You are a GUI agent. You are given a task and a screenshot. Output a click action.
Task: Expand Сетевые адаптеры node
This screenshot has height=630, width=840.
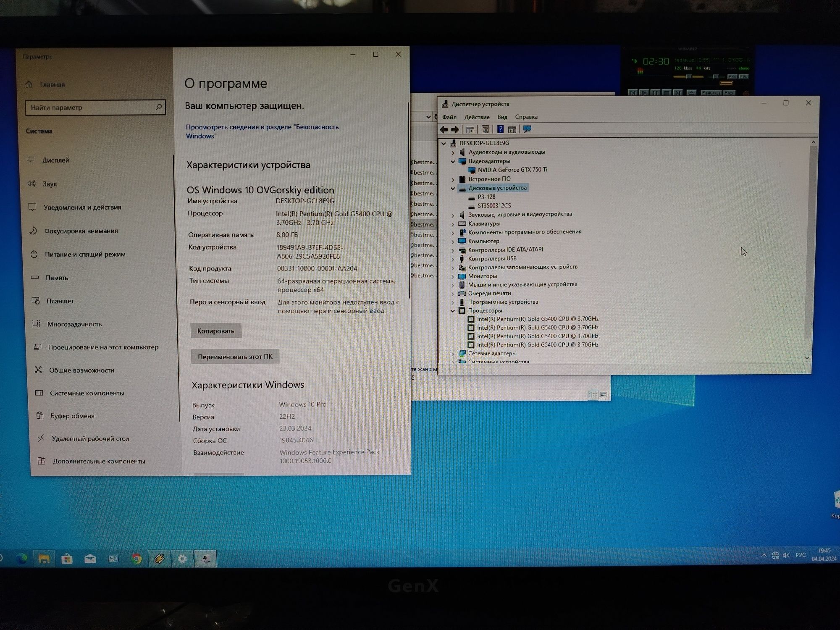[x=453, y=354]
